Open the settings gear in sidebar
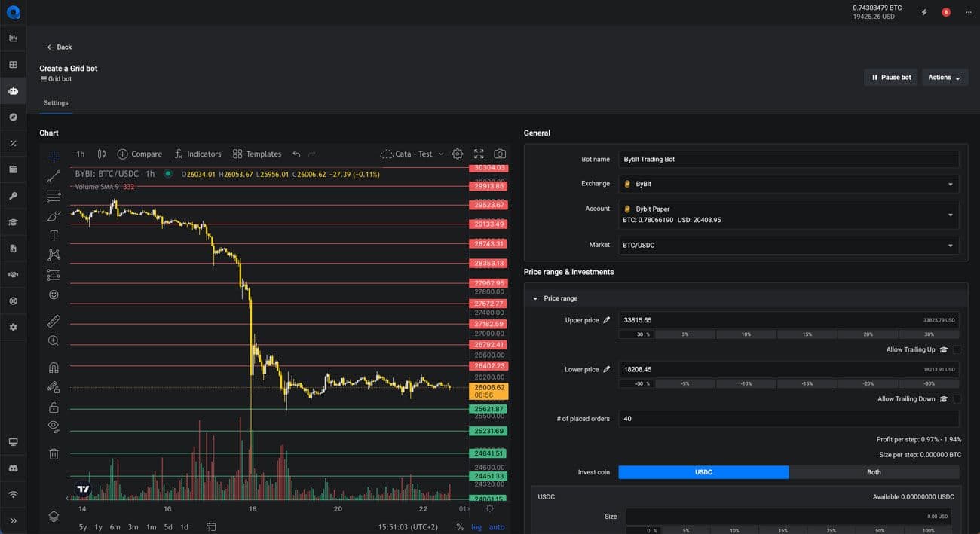 point(13,327)
